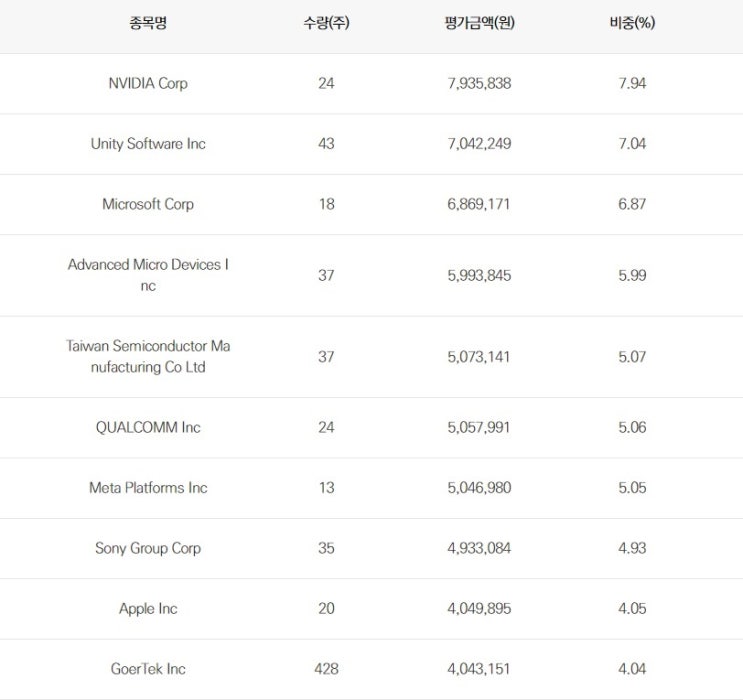Screen dimensions: 743x700
Task: Click TSMC valuation 5,073,141
Action: [480, 357]
